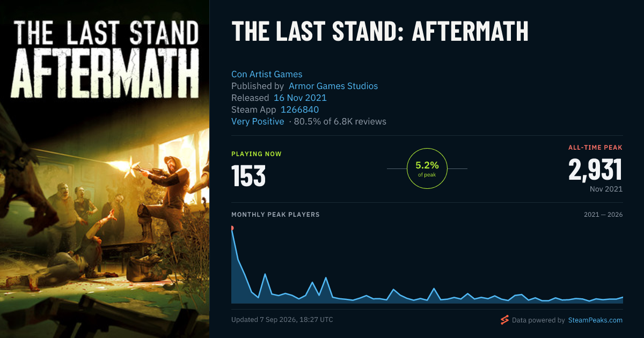This screenshot has width=644, height=338.
Task: Click the 2021 — 2026 chart range label
Action: 603,215
